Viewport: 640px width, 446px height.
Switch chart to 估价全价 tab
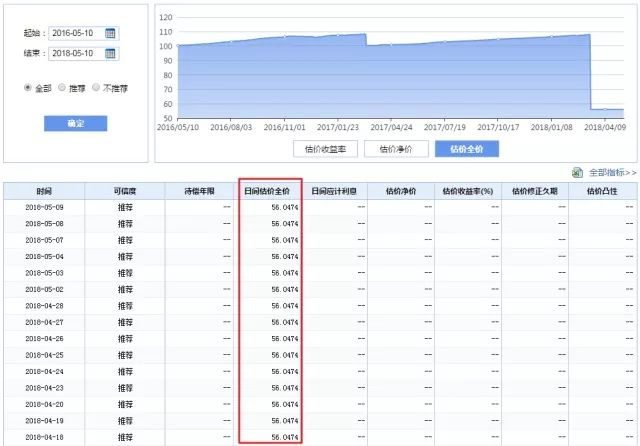(x=467, y=149)
